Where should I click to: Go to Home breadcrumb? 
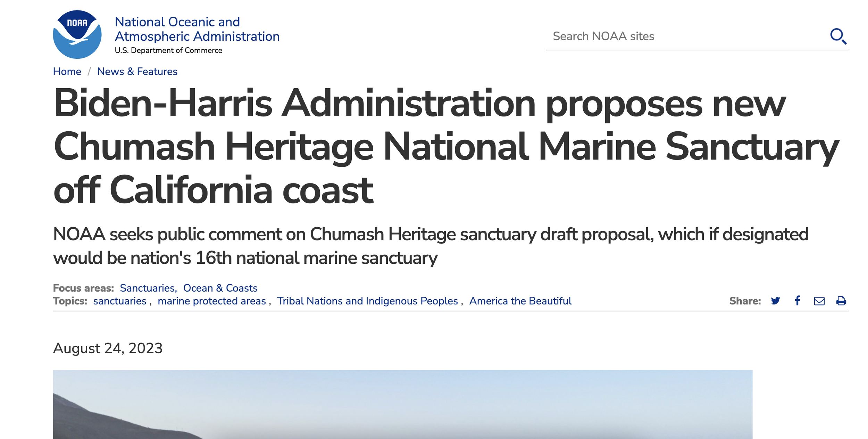click(x=67, y=71)
